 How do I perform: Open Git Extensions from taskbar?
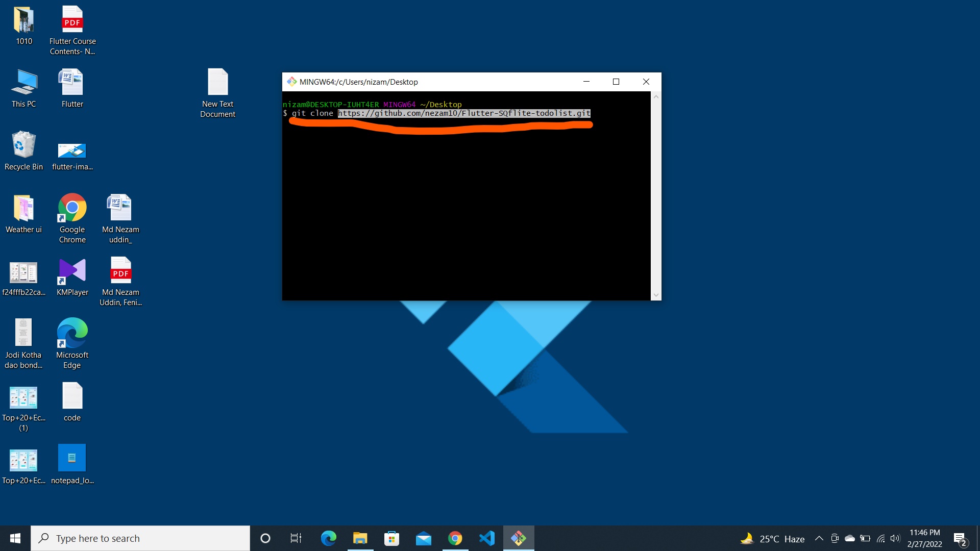point(518,538)
